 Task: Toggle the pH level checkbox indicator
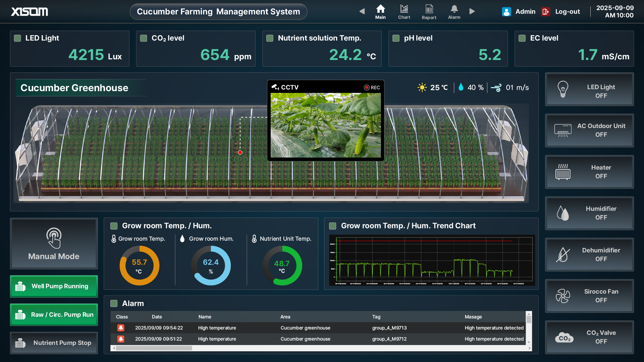click(x=396, y=38)
